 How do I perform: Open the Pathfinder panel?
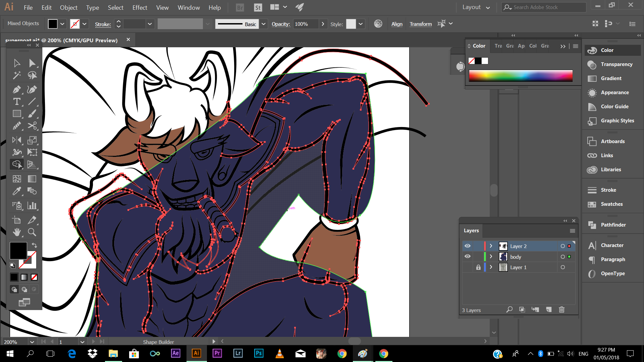613,225
